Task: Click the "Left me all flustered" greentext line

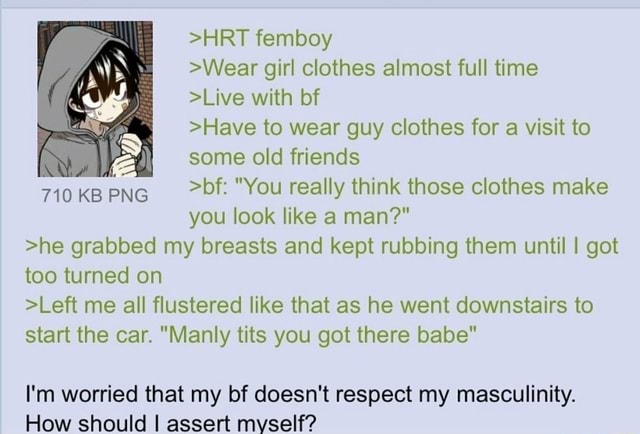Action: (x=309, y=305)
